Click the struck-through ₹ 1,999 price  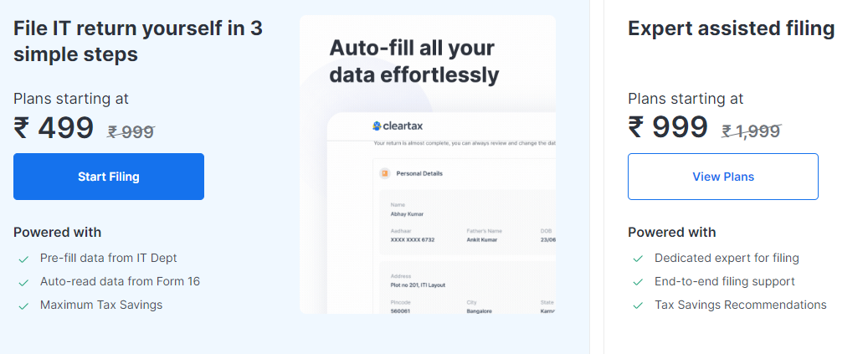[751, 131]
